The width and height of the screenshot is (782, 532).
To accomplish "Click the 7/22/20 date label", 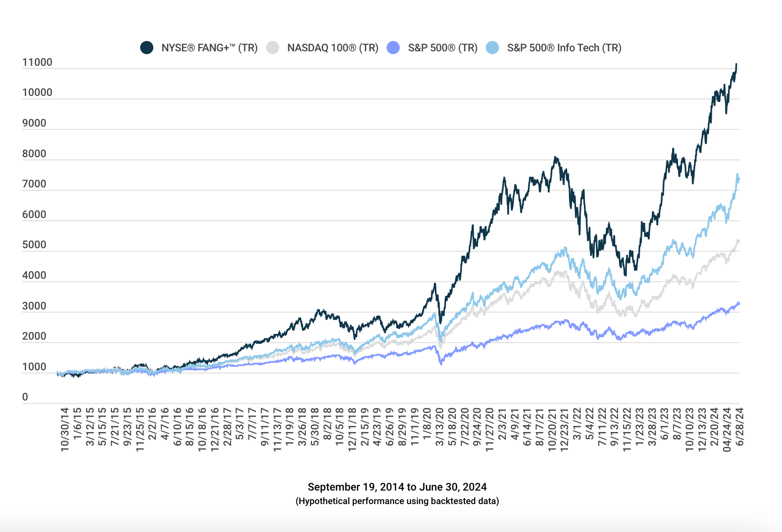I will [464, 427].
